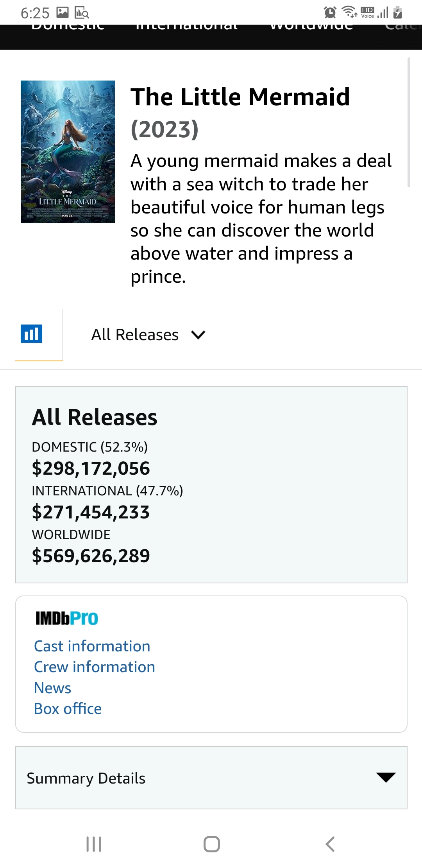Tap the Android recent apps button

tap(94, 844)
